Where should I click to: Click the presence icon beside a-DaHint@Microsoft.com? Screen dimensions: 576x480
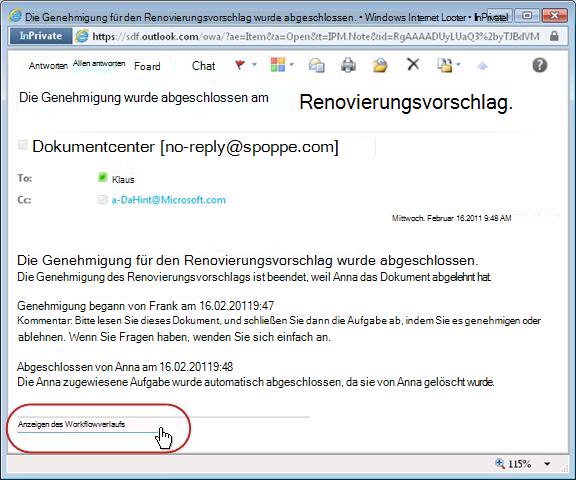(102, 199)
